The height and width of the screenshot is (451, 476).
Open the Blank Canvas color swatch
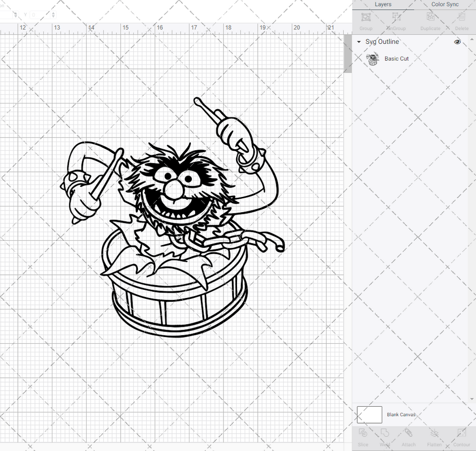tap(369, 414)
